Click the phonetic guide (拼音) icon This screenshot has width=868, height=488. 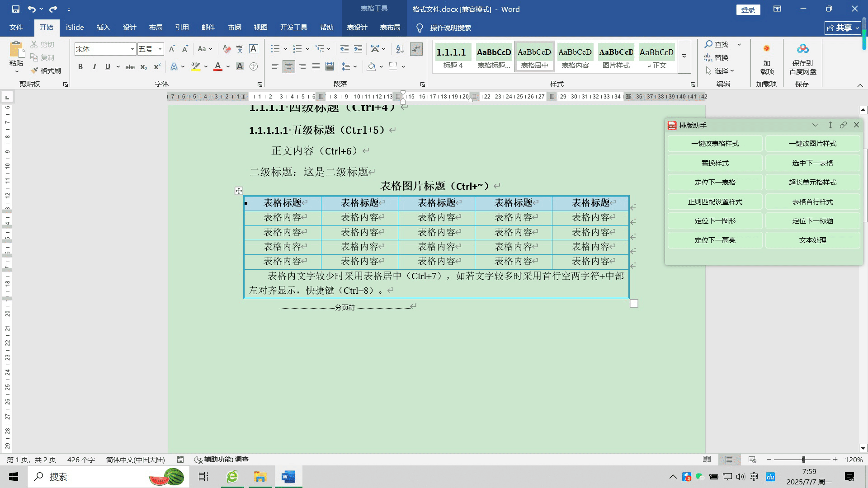(240, 49)
